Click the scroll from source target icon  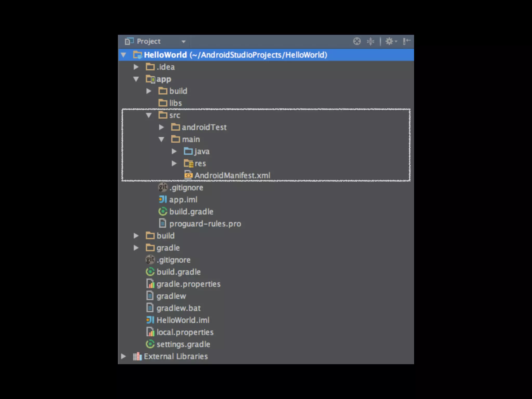pyautogui.click(x=357, y=41)
